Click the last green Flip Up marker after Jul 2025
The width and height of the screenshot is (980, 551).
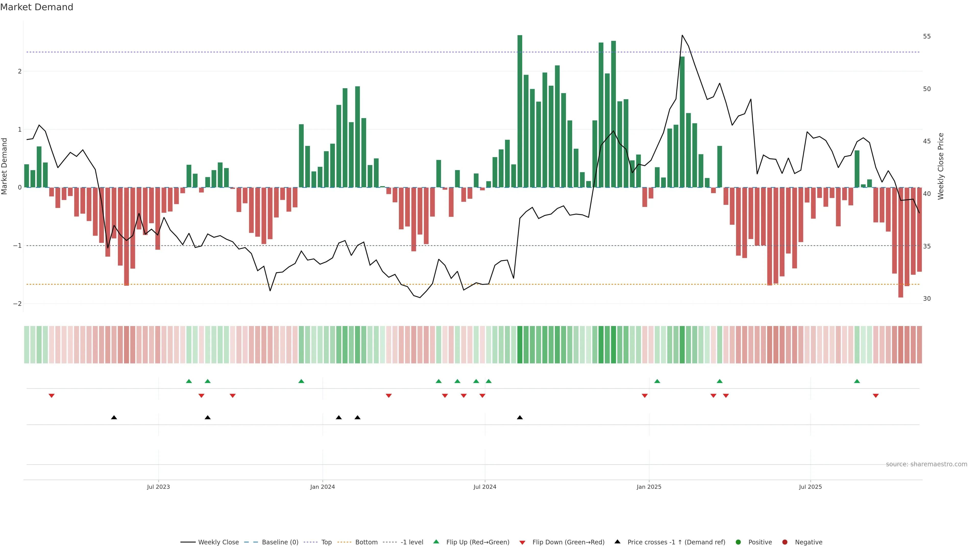pyautogui.click(x=857, y=381)
